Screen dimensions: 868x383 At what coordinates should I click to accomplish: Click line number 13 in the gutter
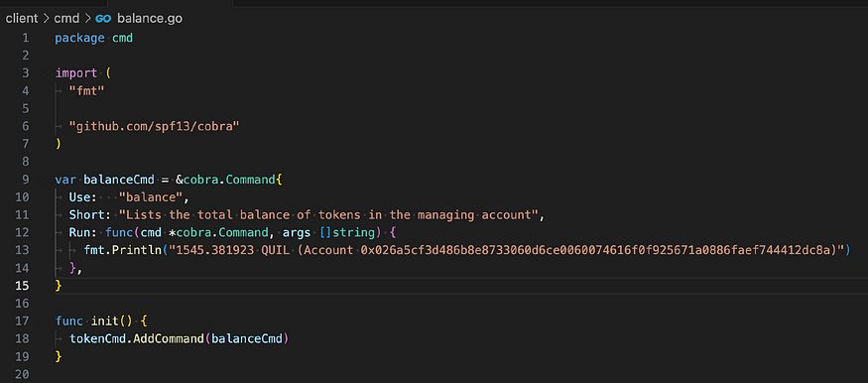pos(22,250)
